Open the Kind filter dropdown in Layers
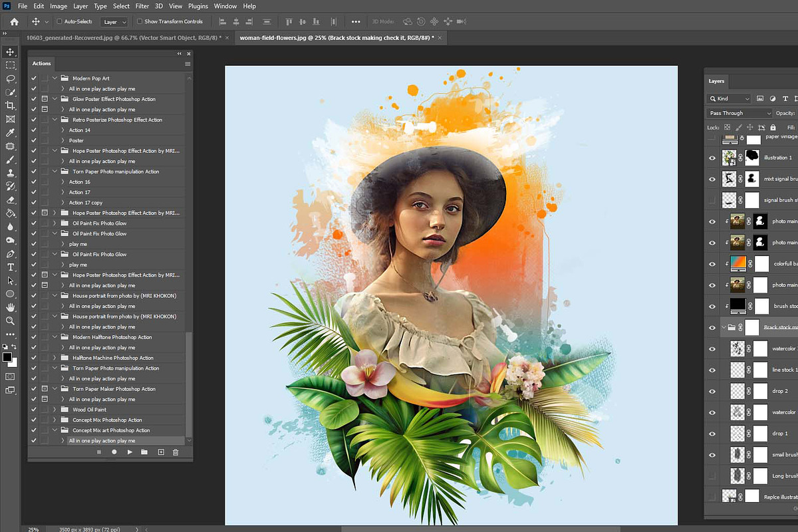798x532 pixels. pos(729,99)
